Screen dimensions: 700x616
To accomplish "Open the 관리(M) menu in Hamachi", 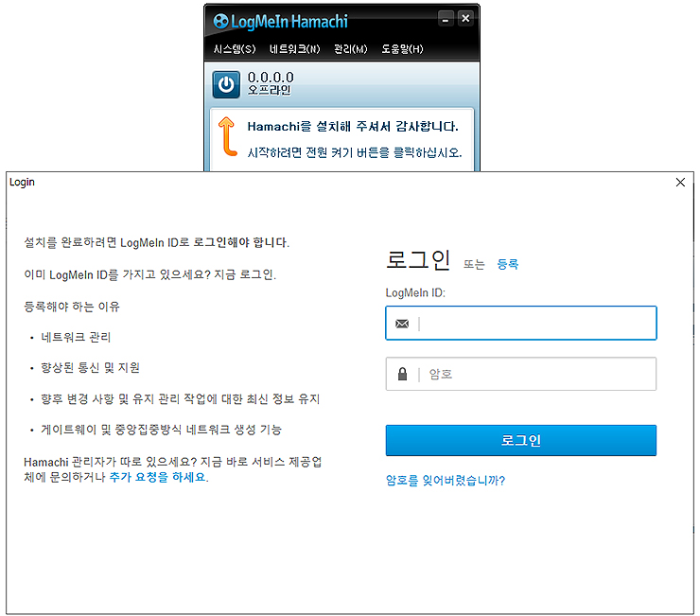I will tap(350, 49).
